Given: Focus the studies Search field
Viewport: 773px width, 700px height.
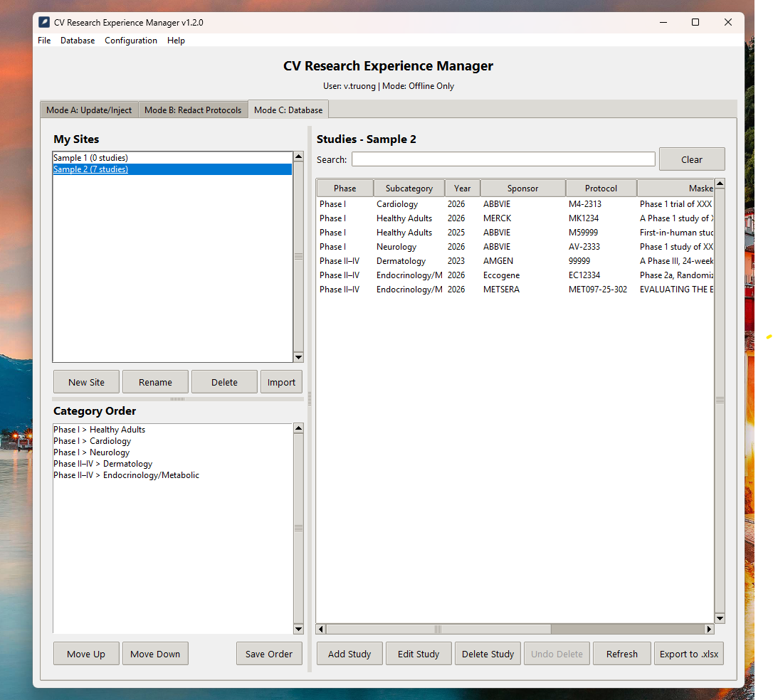Looking at the screenshot, I should (x=503, y=159).
